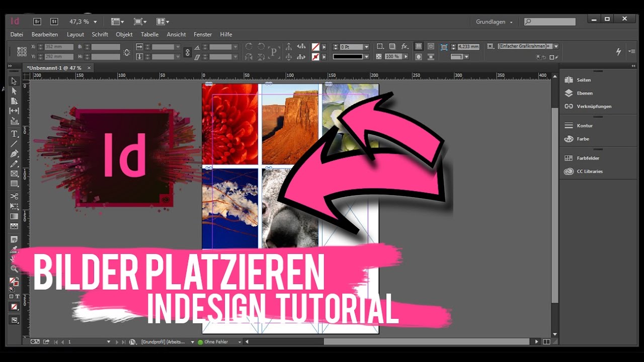Click the quick apply lightning icon
This screenshot has width=644, height=362.
pos(618,52)
